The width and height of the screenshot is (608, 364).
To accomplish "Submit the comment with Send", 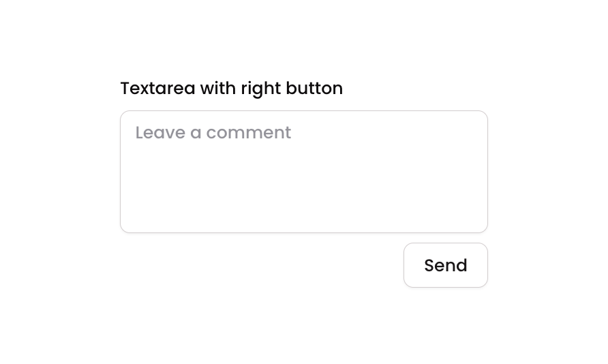I will point(445,265).
